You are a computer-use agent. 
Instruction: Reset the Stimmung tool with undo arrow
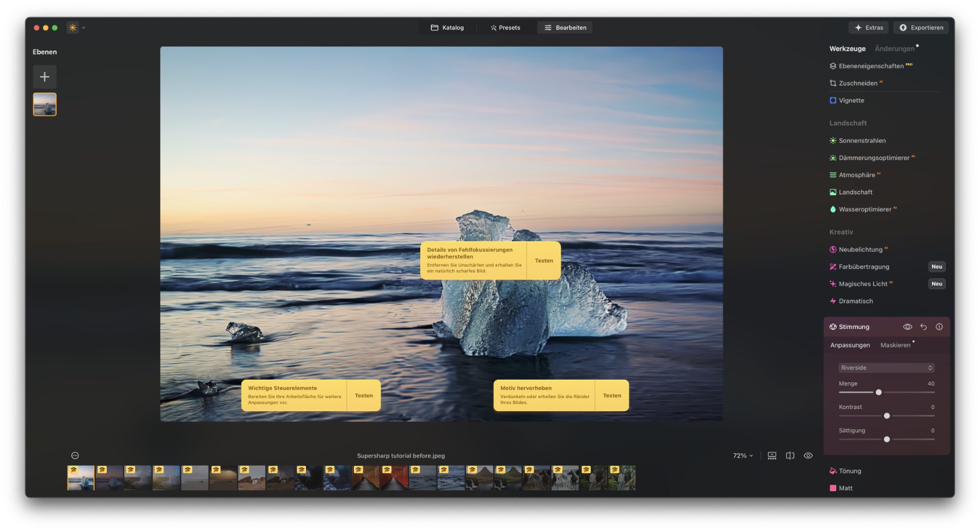(x=923, y=327)
